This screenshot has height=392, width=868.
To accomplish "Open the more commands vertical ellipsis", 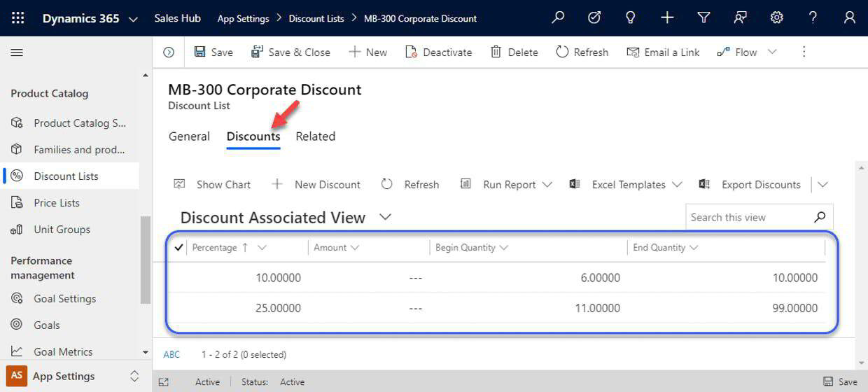I will 804,52.
